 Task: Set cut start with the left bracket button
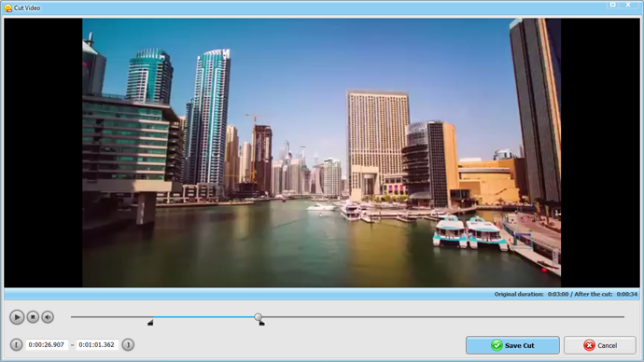tap(16, 345)
